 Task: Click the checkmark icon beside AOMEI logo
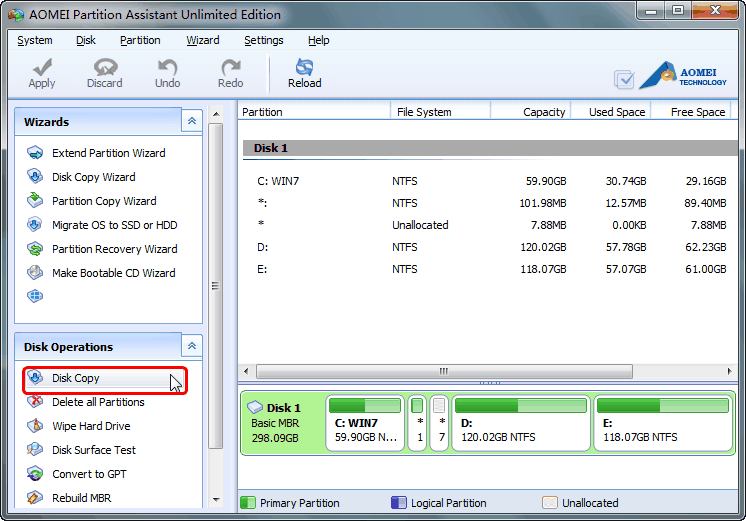624,79
